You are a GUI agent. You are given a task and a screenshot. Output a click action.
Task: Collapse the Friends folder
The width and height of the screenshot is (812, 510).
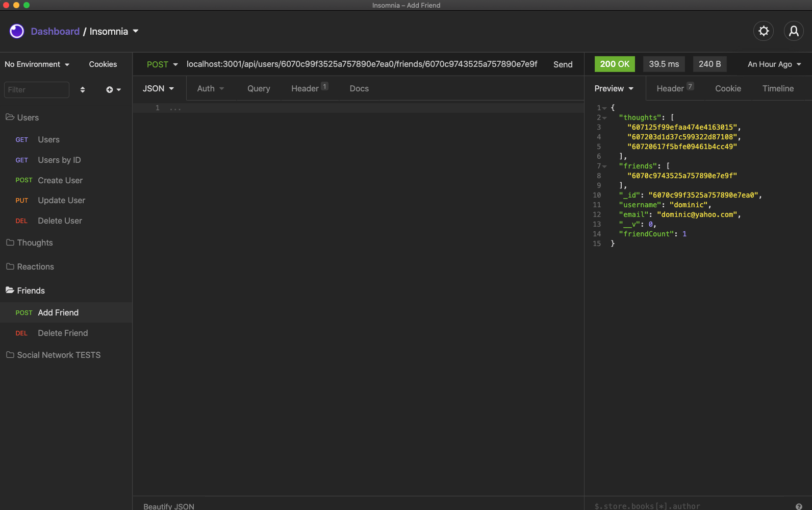click(x=26, y=290)
